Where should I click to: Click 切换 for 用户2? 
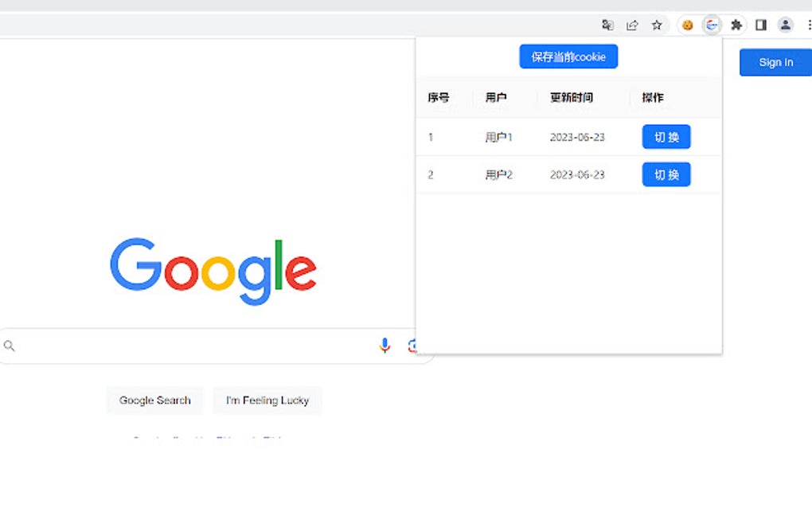pos(666,174)
